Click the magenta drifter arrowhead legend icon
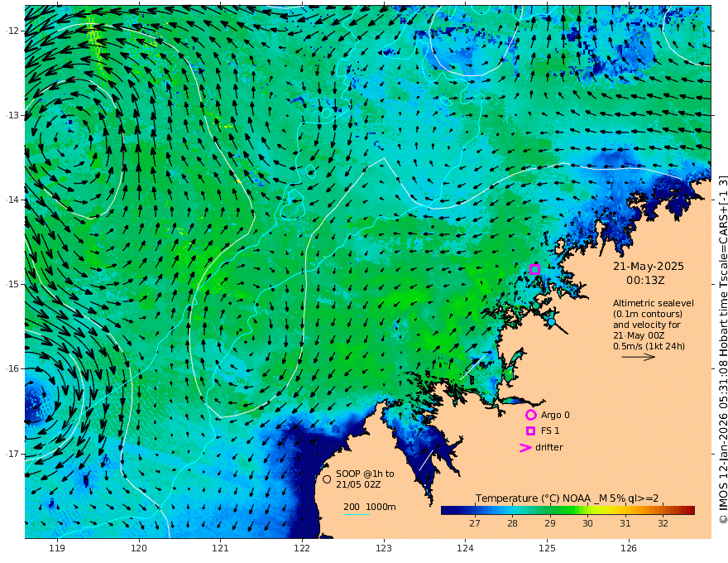728x563 pixels. click(524, 448)
